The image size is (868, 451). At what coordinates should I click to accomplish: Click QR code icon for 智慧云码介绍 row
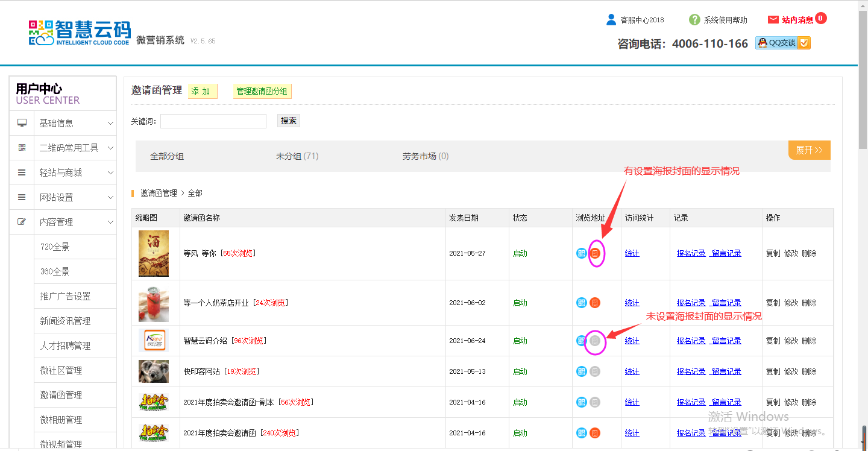581,341
